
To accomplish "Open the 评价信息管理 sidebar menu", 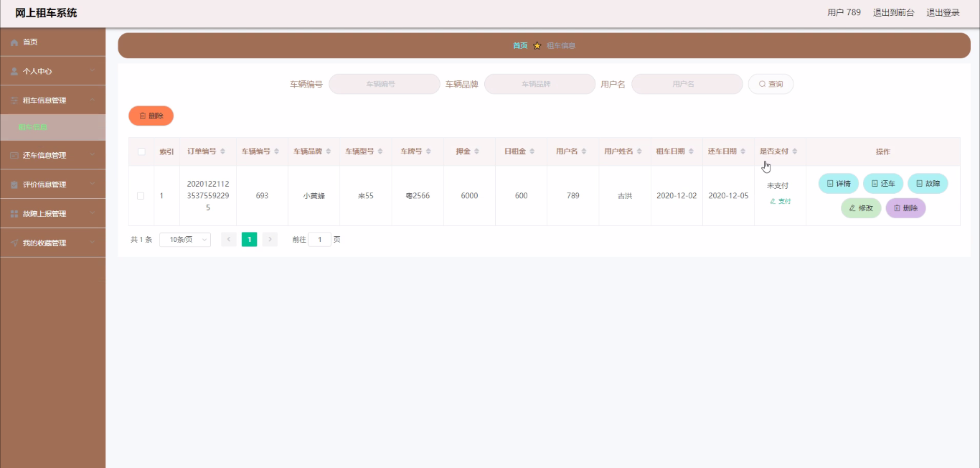I will 52,184.
